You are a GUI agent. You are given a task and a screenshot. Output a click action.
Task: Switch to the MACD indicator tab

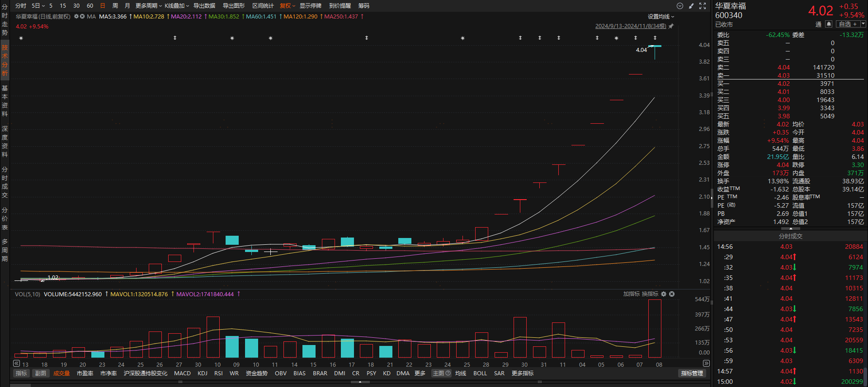182,373
